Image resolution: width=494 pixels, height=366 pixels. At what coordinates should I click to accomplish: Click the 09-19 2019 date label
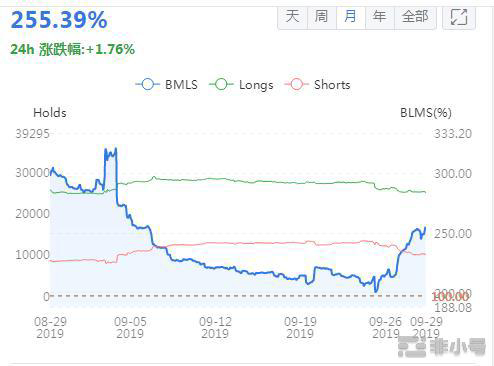(300, 328)
